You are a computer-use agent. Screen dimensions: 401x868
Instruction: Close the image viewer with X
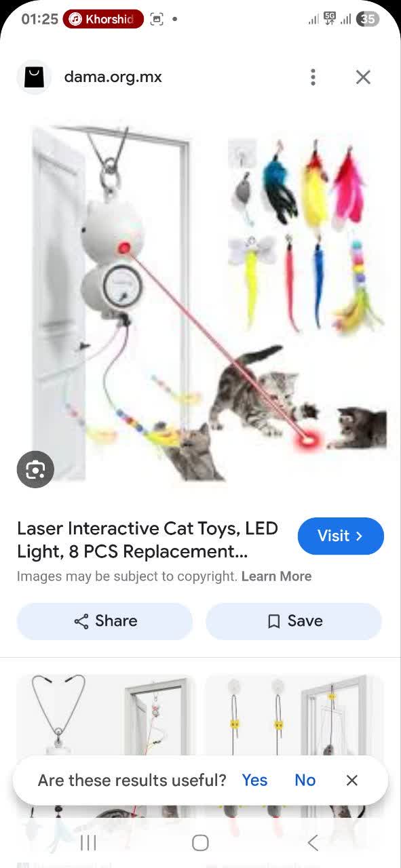point(363,77)
